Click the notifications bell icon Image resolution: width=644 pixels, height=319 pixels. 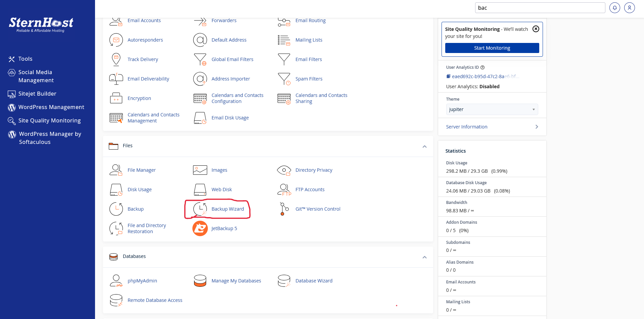point(615,8)
